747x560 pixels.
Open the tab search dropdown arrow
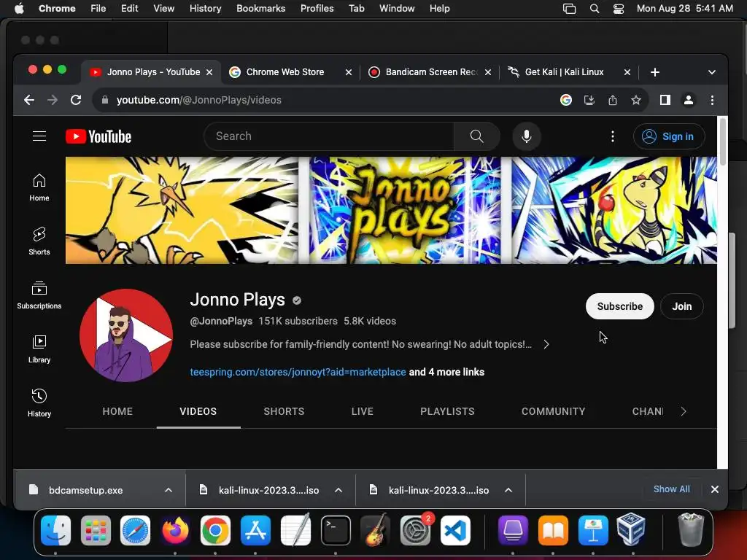(712, 72)
